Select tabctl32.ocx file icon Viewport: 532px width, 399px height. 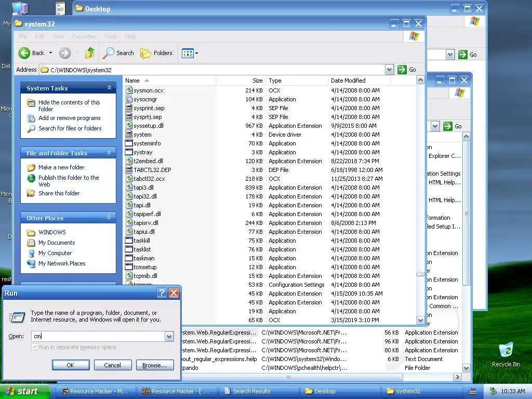[129, 179]
